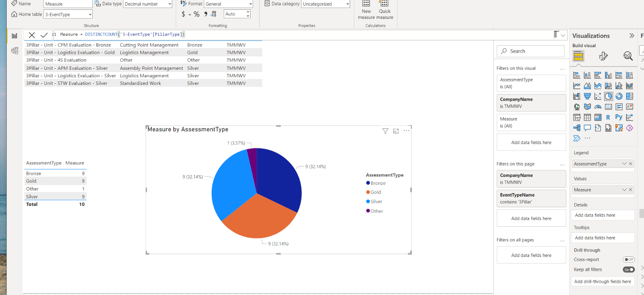Expand the AssessmentType legend field menu
This screenshot has width=644, height=295.
[x=624, y=164]
